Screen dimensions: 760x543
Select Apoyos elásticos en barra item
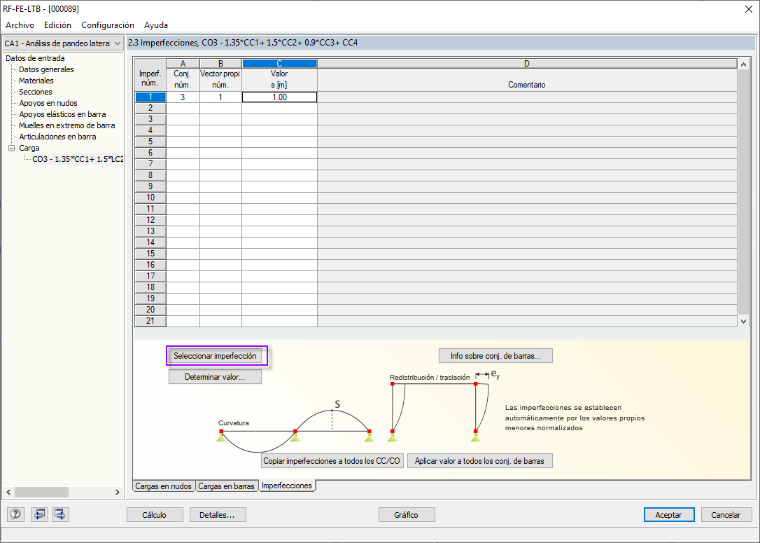pos(62,114)
